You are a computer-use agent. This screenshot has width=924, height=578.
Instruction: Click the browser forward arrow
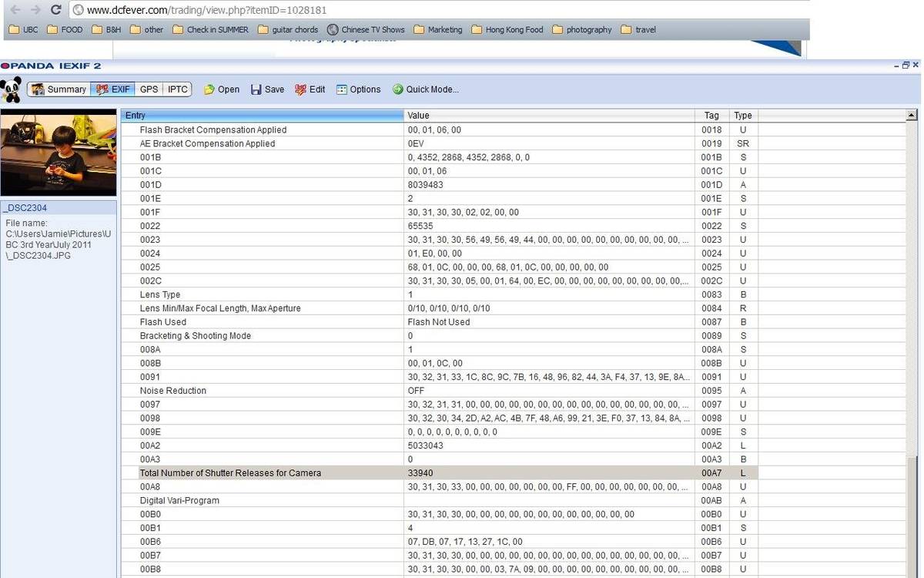coord(35,10)
